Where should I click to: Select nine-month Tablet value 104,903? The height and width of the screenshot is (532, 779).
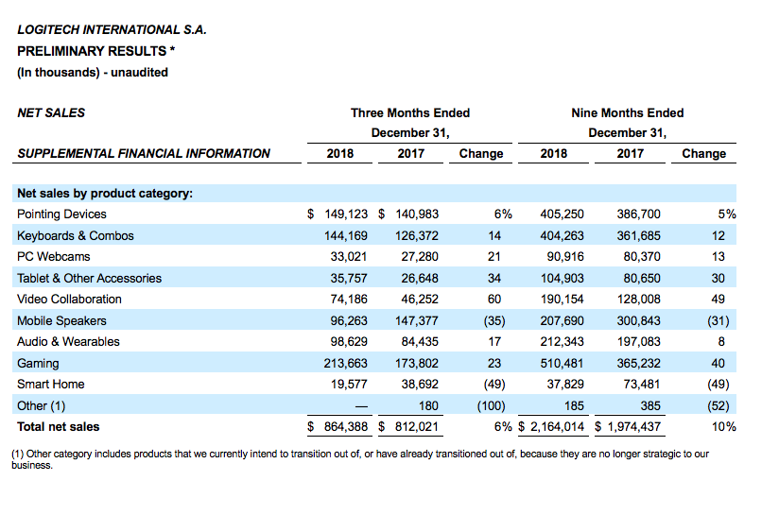click(562, 278)
